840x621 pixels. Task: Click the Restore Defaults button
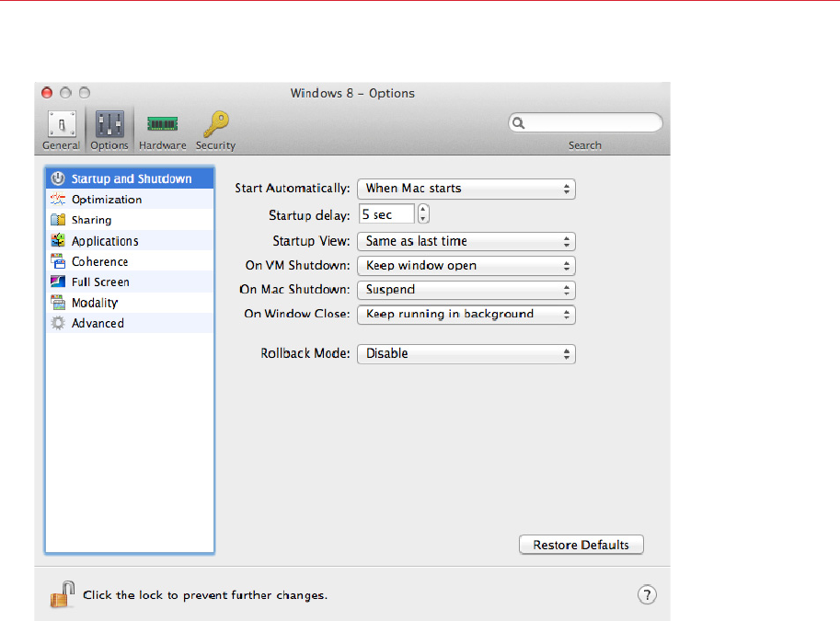581,545
